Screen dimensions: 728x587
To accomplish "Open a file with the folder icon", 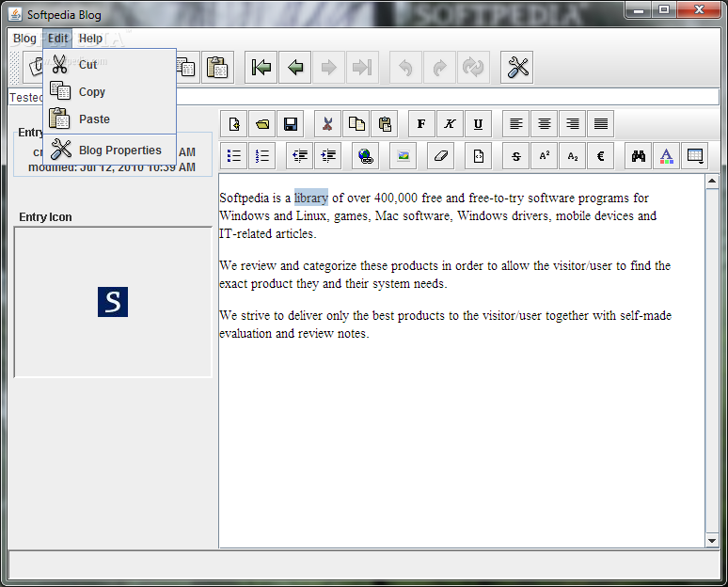I will [262, 124].
